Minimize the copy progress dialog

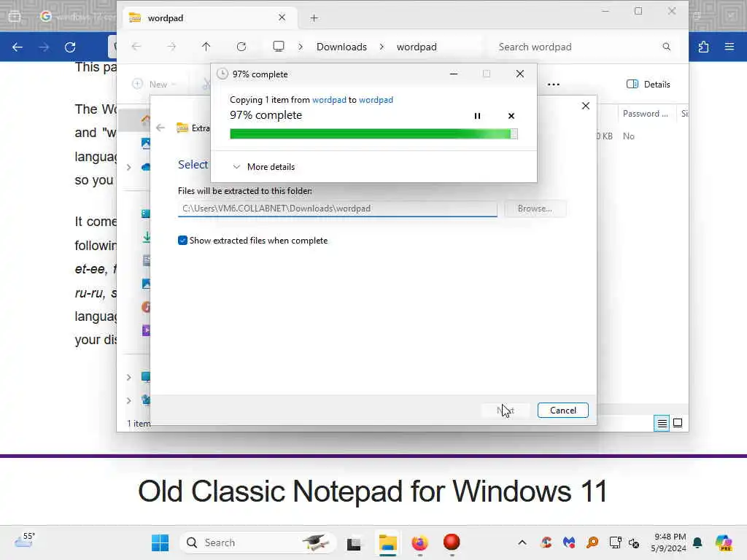(454, 74)
